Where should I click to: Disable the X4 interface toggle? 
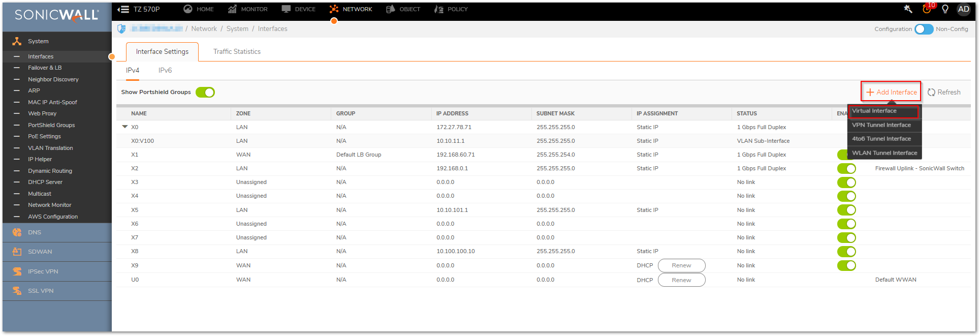pyautogui.click(x=846, y=196)
